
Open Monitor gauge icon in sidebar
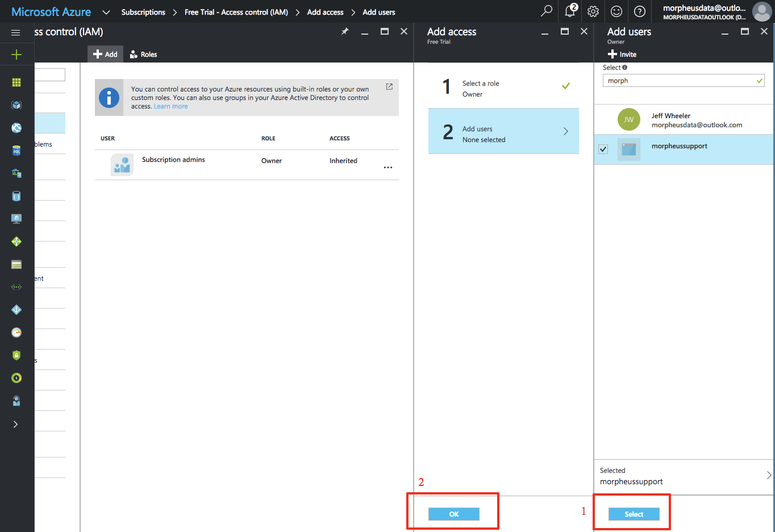click(16, 332)
